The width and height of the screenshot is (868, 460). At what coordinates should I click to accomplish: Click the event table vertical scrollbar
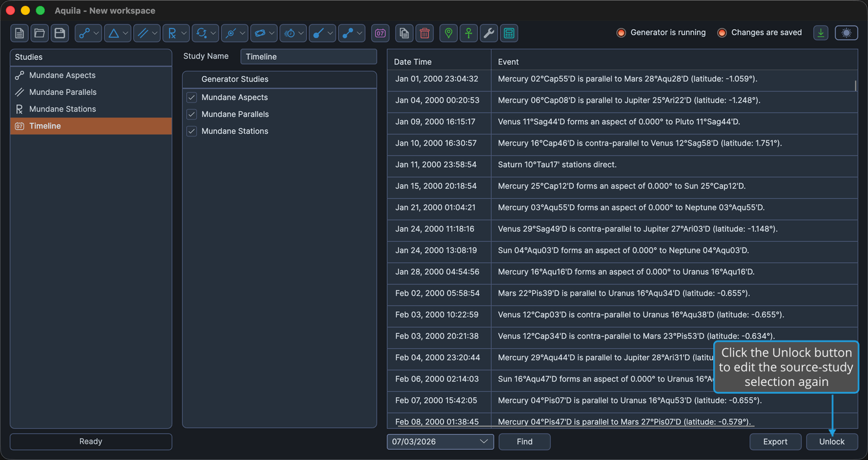click(856, 86)
